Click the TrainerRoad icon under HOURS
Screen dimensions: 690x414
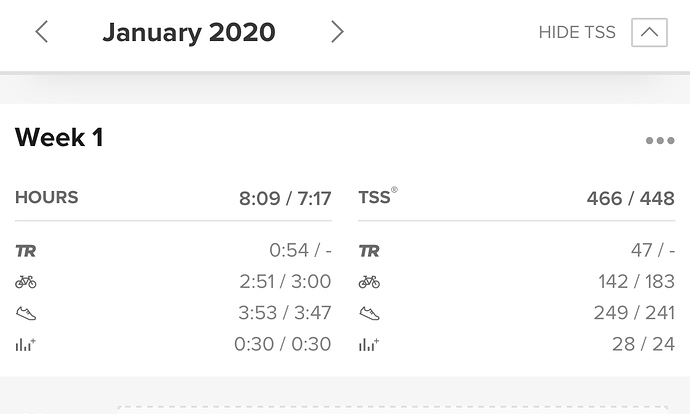click(26, 251)
